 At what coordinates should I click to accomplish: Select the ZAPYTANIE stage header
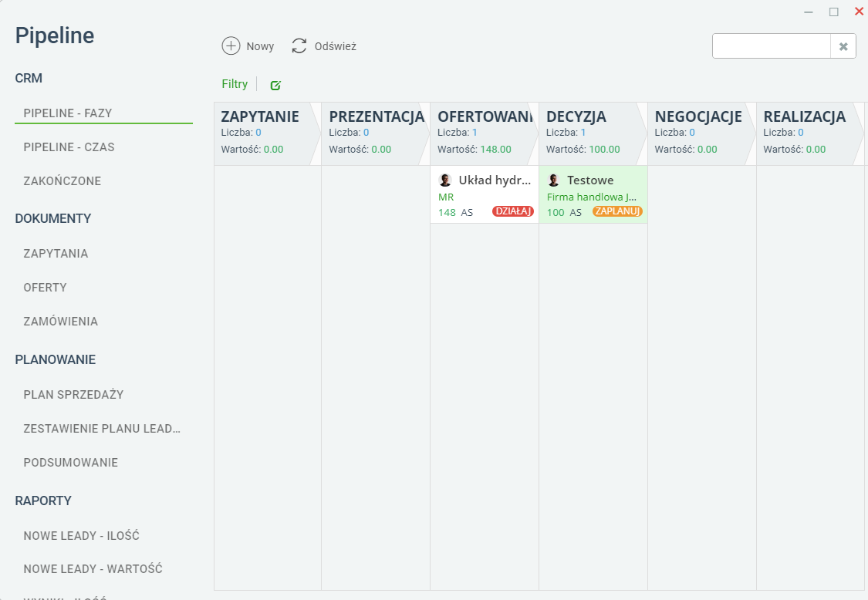point(265,133)
